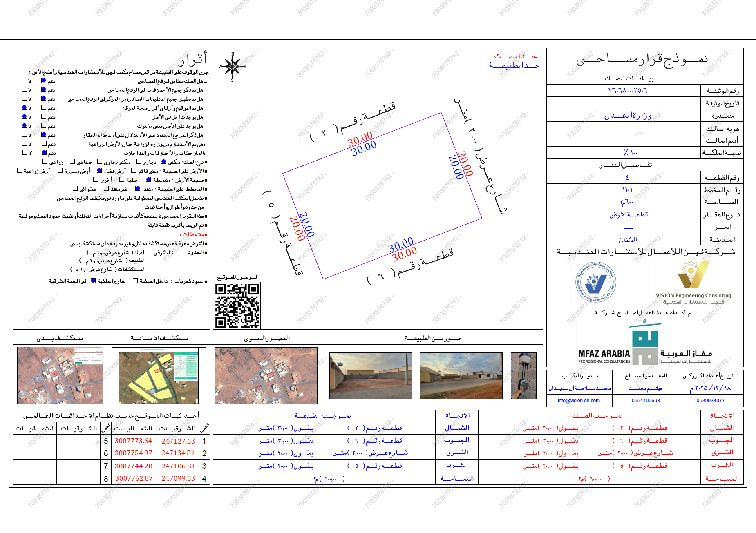Viewport: 756px width, 533px height.
Task: Check the لا box for الملاحظات والأختلافات والتداخلات
Action: pyautogui.click(x=25, y=153)
